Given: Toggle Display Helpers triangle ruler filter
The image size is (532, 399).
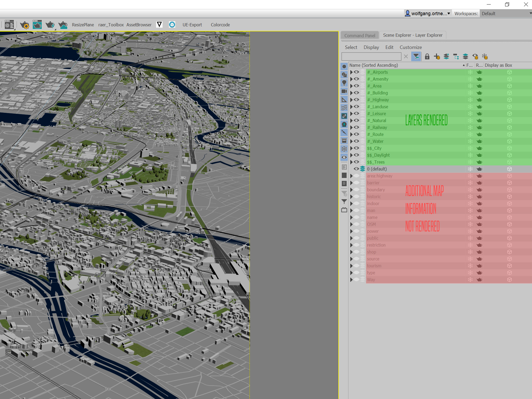Looking at the screenshot, I should (344, 99).
